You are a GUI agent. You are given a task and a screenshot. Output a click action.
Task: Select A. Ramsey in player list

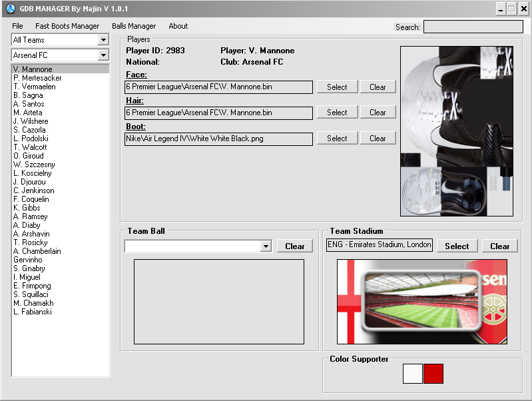[61, 216]
